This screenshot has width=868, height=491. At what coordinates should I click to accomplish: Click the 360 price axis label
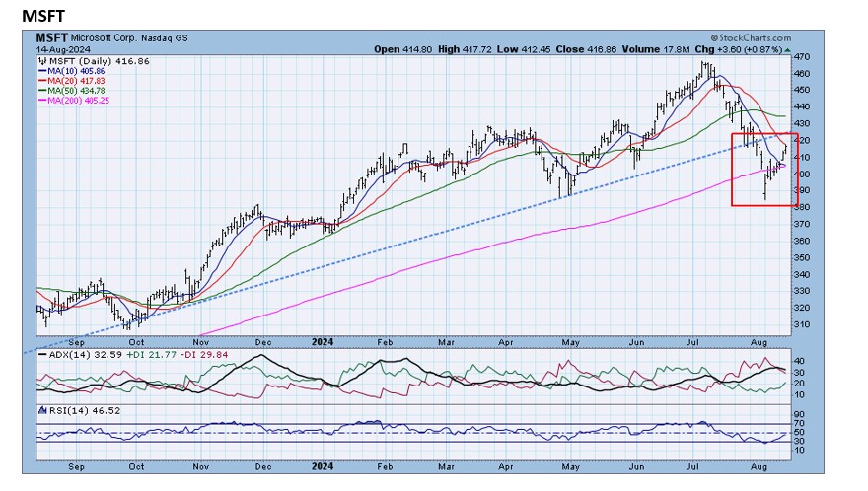(803, 241)
